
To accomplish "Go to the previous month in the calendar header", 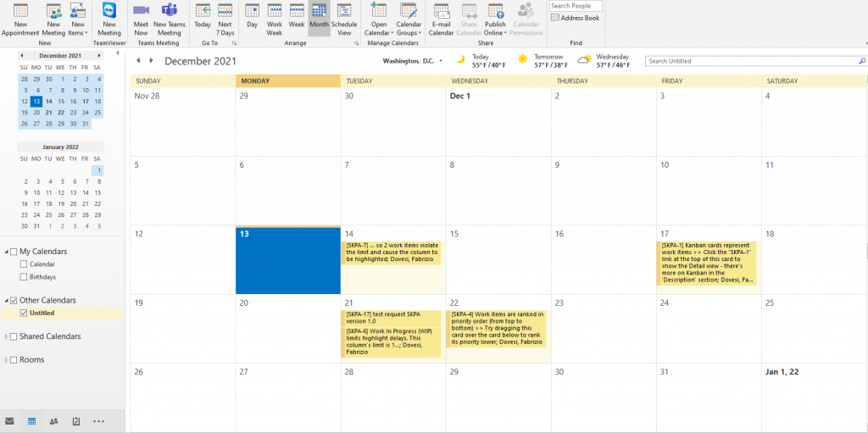I will [138, 61].
